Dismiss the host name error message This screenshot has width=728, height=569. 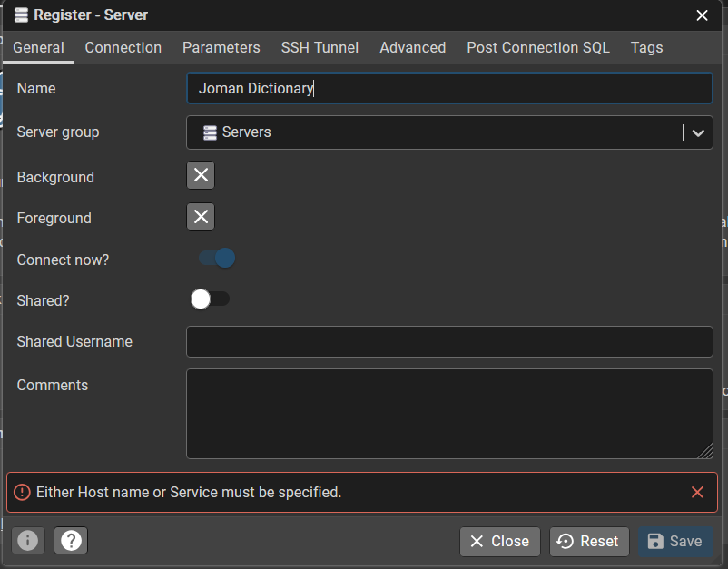click(x=697, y=493)
